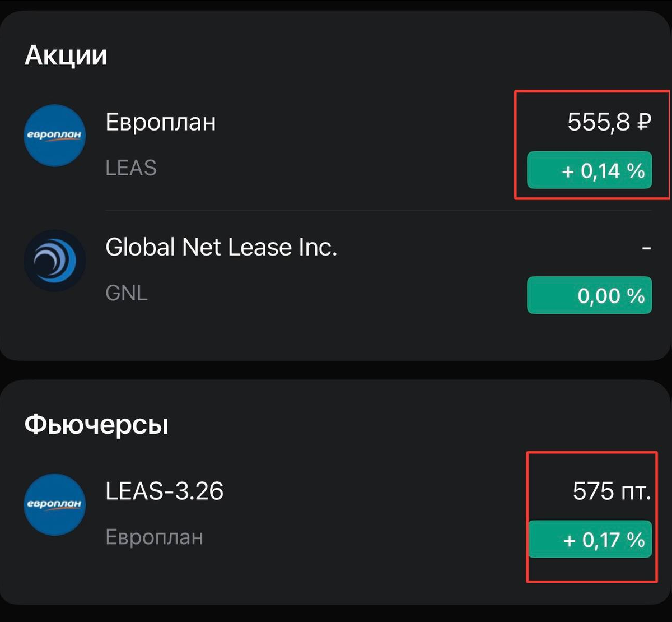Tap Европлан subtitle under LEAS-3.26
Screen dimensions: 672x622
coord(154,537)
